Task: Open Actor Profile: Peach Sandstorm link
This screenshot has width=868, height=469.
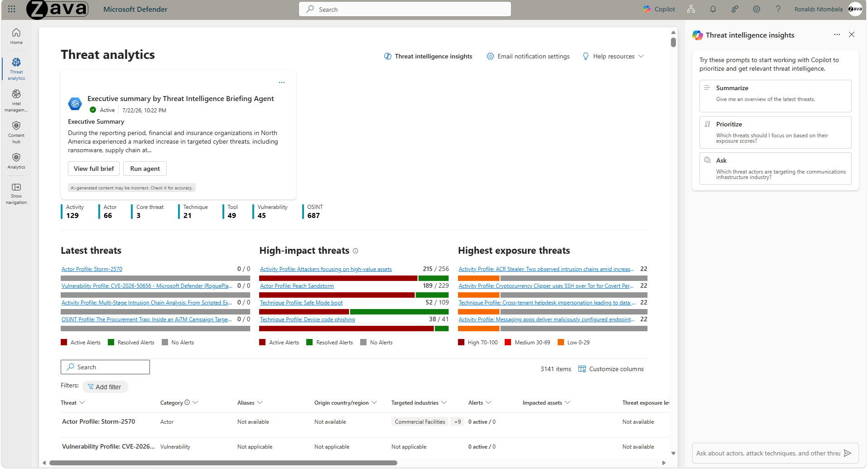Action: pos(297,286)
